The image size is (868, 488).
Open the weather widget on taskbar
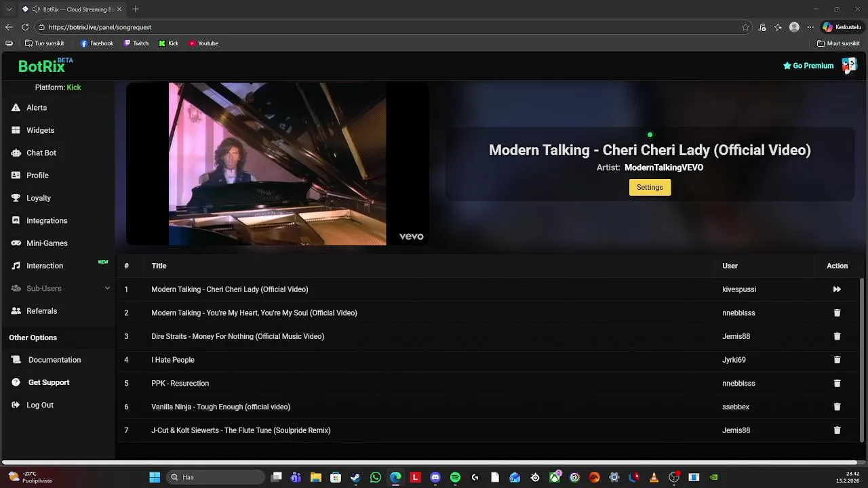point(31,477)
